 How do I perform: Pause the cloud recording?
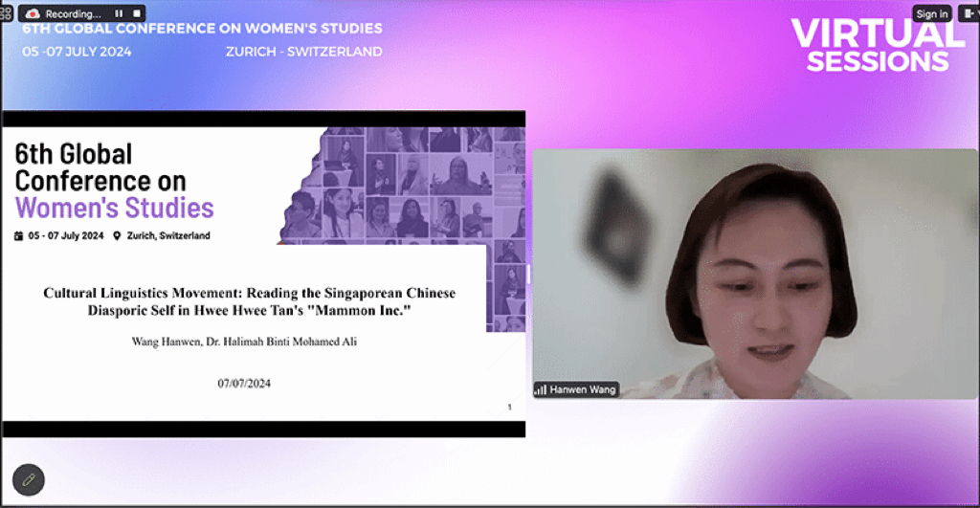[x=119, y=14]
